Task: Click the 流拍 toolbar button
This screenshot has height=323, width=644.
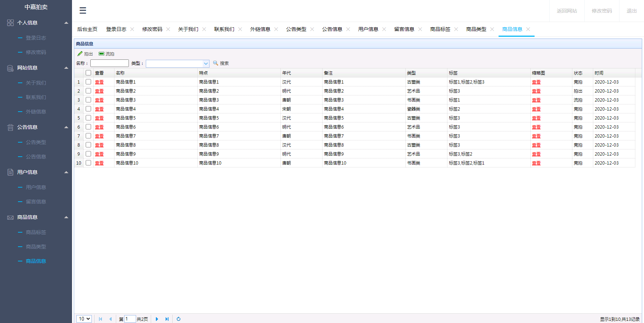Action: 107,54
